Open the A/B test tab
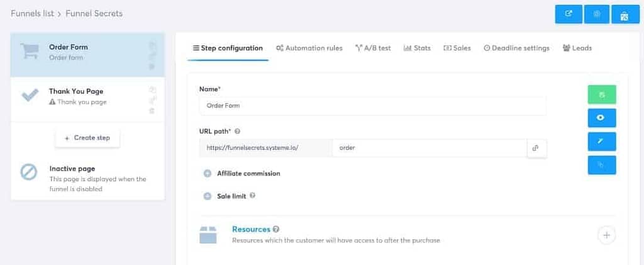This screenshot has width=644, height=265. coord(373,48)
